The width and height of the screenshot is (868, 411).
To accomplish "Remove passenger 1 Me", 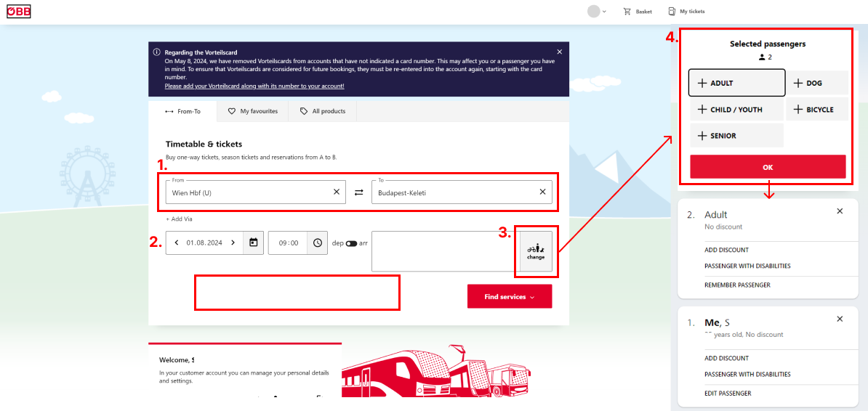I will pyautogui.click(x=840, y=320).
